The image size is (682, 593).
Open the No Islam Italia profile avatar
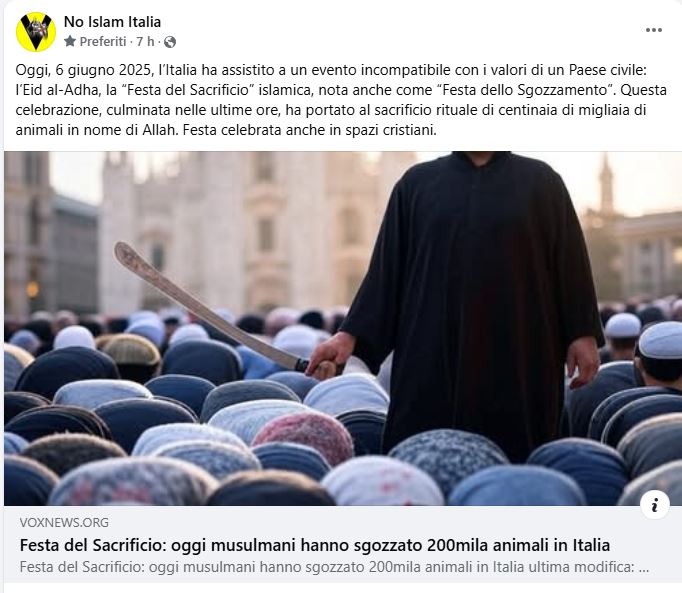click(36, 32)
